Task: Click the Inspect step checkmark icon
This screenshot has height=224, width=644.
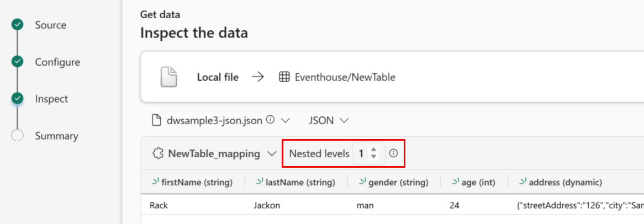Action: [18, 99]
